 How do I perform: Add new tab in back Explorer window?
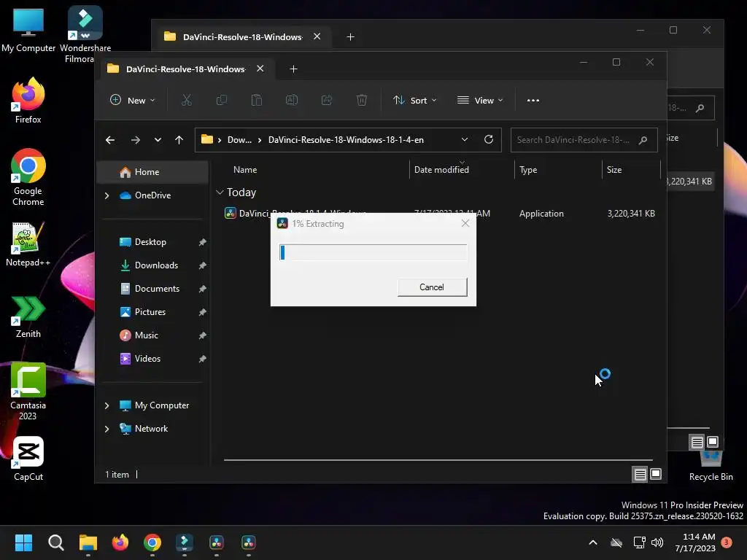351,37
